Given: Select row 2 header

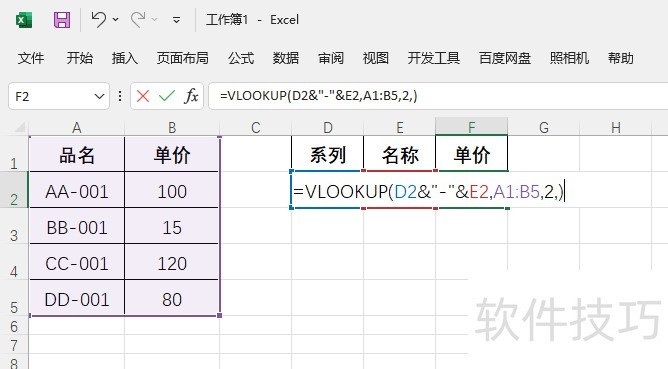Looking at the screenshot, I should 14,190.
